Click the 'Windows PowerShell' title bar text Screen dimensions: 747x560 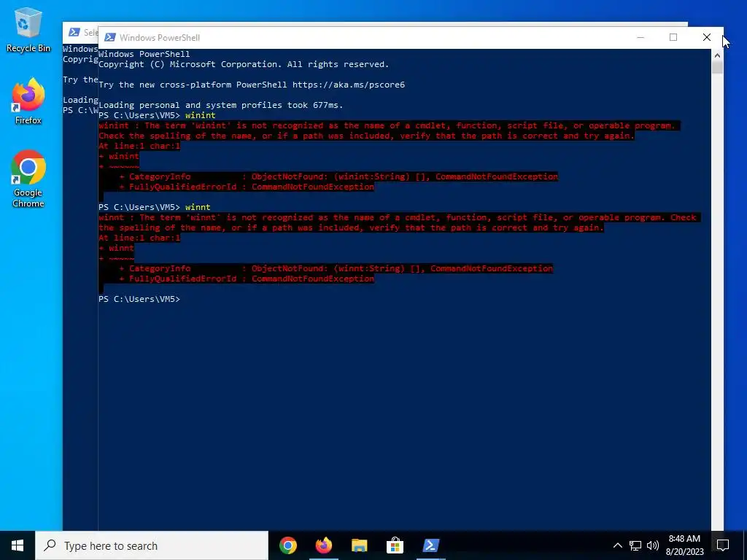pyautogui.click(x=160, y=38)
